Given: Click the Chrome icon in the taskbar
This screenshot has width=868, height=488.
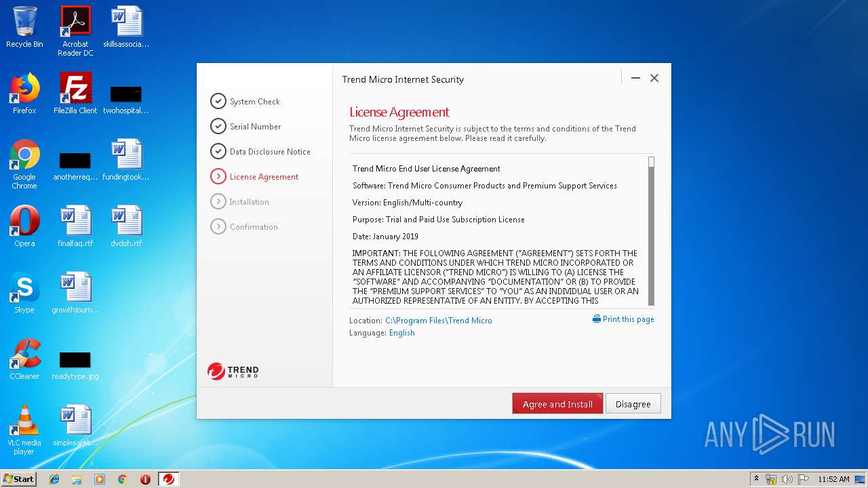Looking at the screenshot, I should click(x=122, y=479).
